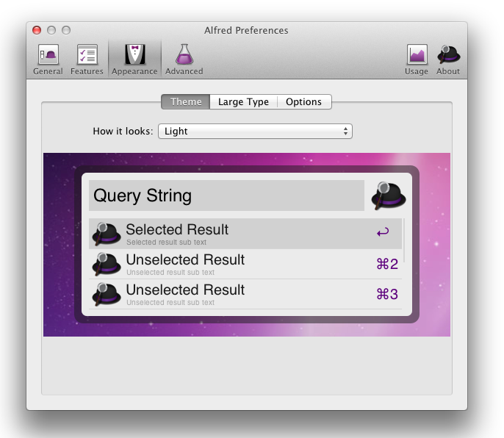Click the ⌘2 shortcut label
This screenshot has width=504, height=438.
click(387, 264)
